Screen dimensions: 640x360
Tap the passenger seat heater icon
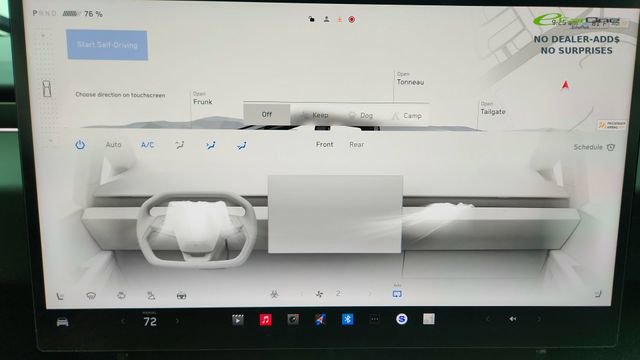click(598, 293)
